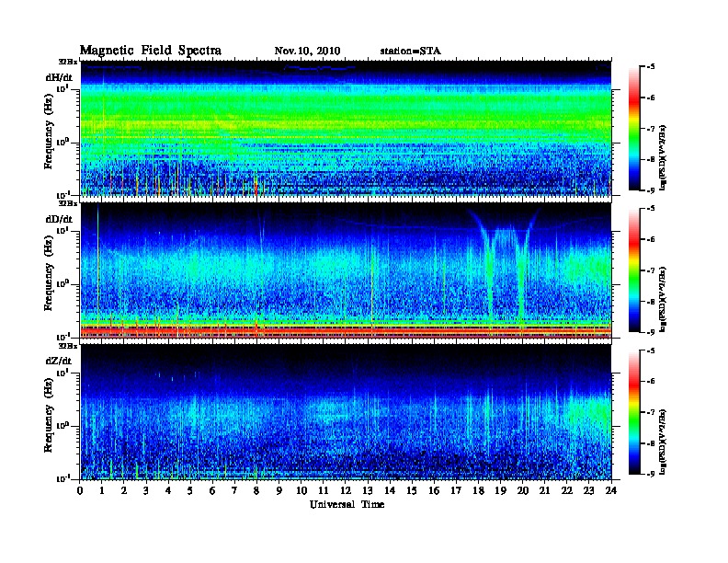
Task: Click hour "16" on the time axis
Action: [434, 491]
